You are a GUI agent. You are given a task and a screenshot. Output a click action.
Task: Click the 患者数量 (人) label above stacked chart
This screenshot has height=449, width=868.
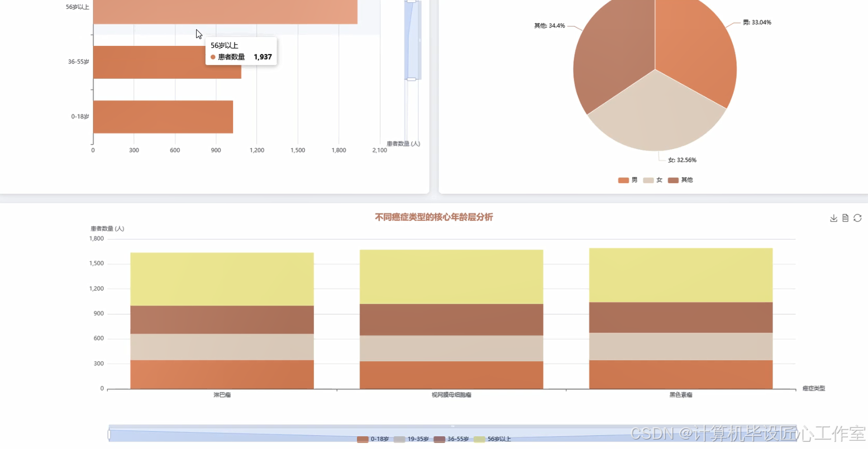tap(107, 229)
